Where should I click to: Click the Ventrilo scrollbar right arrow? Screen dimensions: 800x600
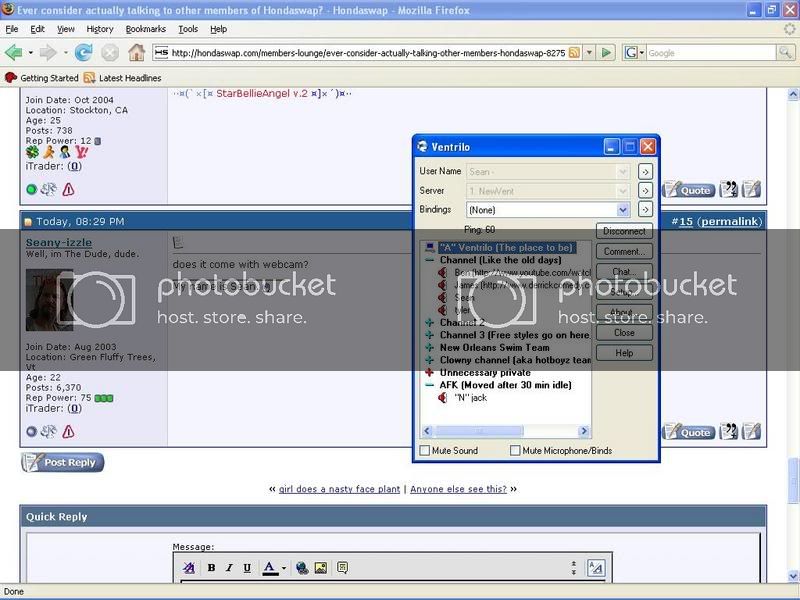[584, 431]
